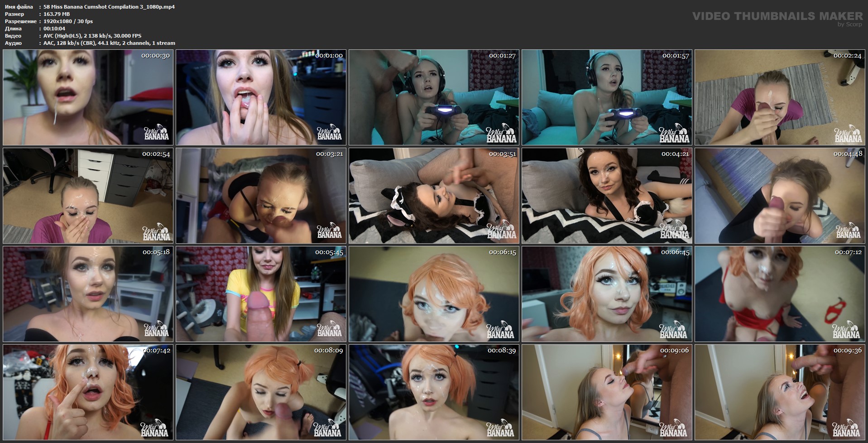
Task: Open the thumbnail timestamped 00:05:45
Action: click(261, 294)
